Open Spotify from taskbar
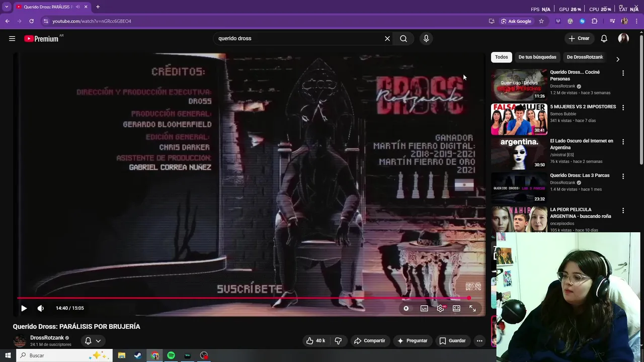The width and height of the screenshot is (644, 362). [171, 355]
